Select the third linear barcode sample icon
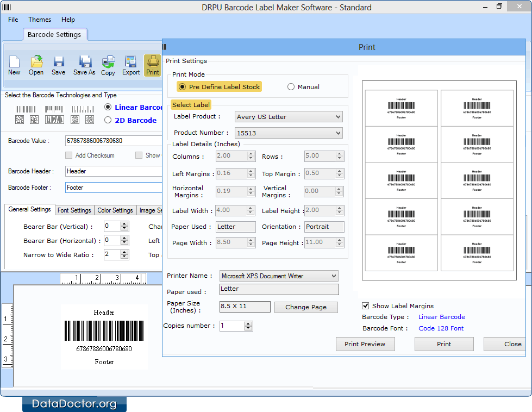 [x=83, y=109]
